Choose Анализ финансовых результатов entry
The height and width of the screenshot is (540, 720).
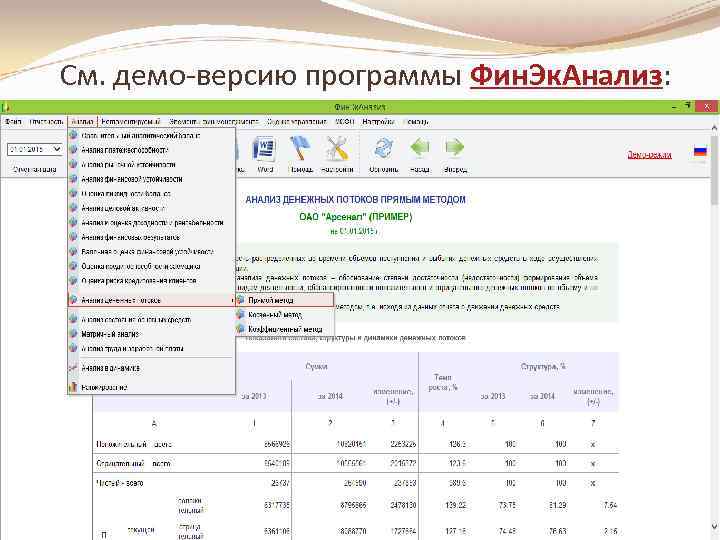(152, 237)
